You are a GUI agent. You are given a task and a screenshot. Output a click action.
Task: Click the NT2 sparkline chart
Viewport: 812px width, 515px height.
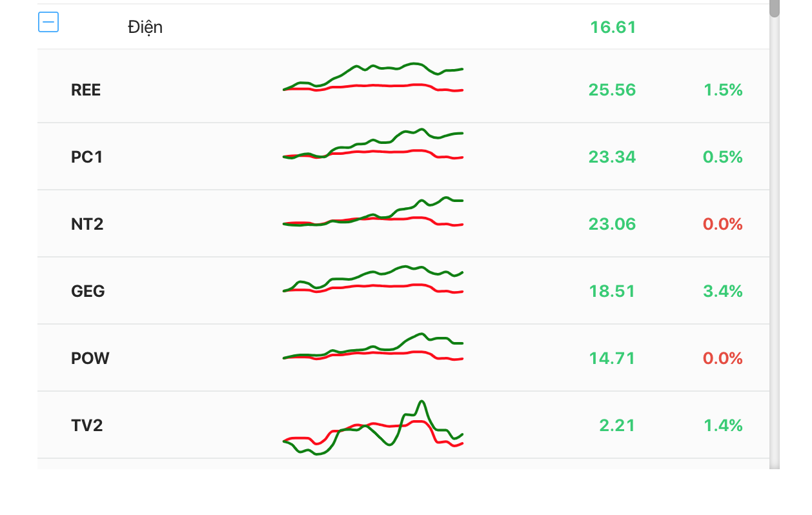[373, 214]
